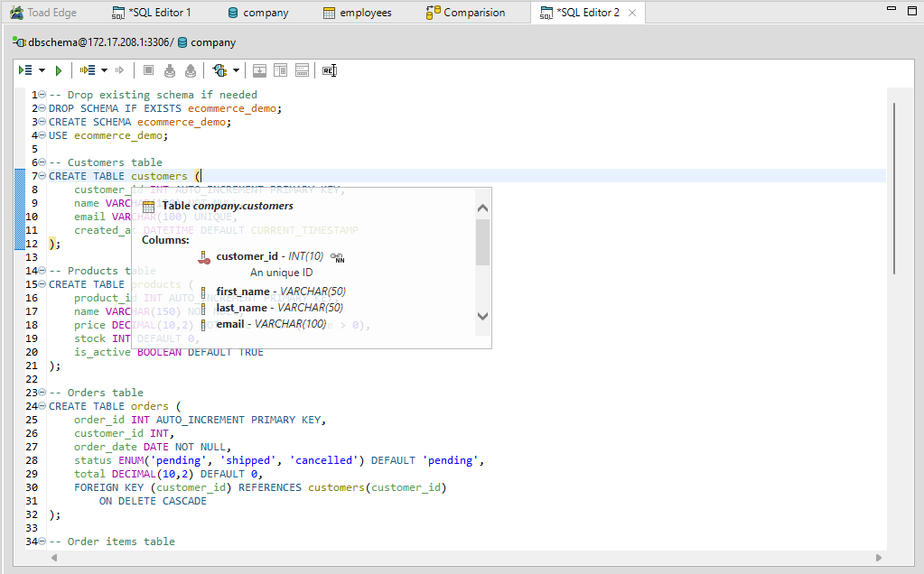Run the current statement with green play icon
Screen dimensions: 924x574
pyautogui.click(x=59, y=70)
